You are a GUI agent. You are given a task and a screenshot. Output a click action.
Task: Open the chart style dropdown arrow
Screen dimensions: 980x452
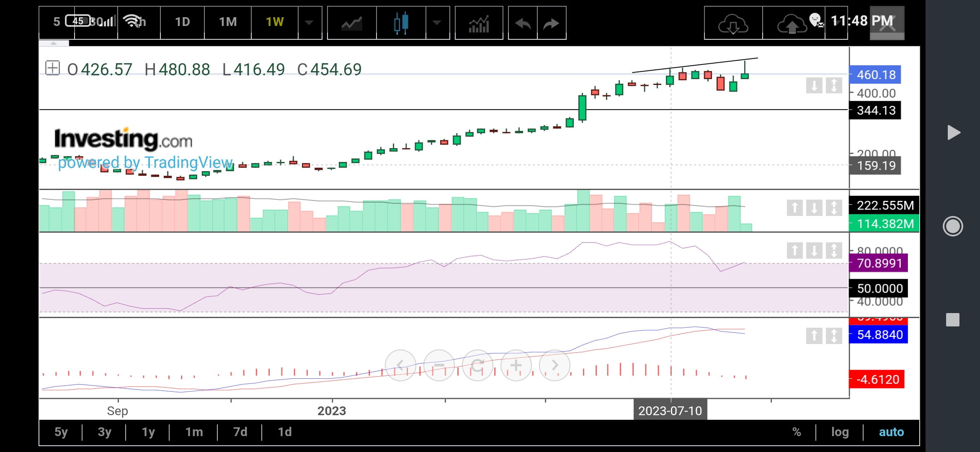tap(437, 23)
